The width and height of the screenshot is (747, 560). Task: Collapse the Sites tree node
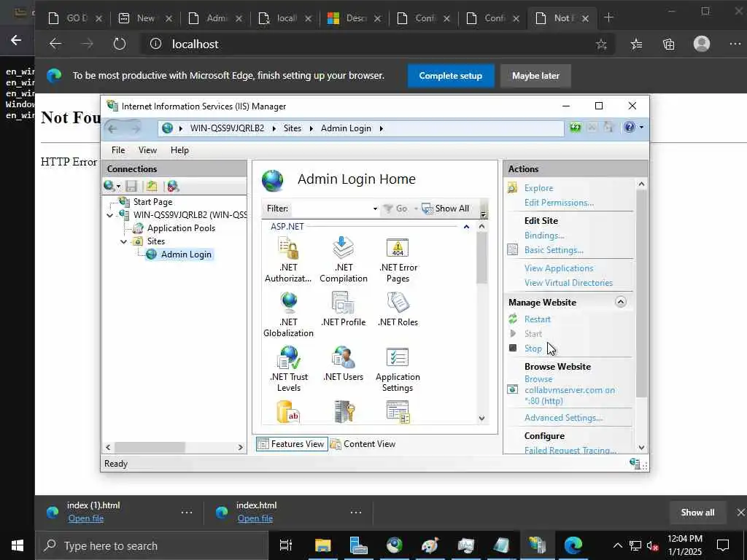(124, 241)
